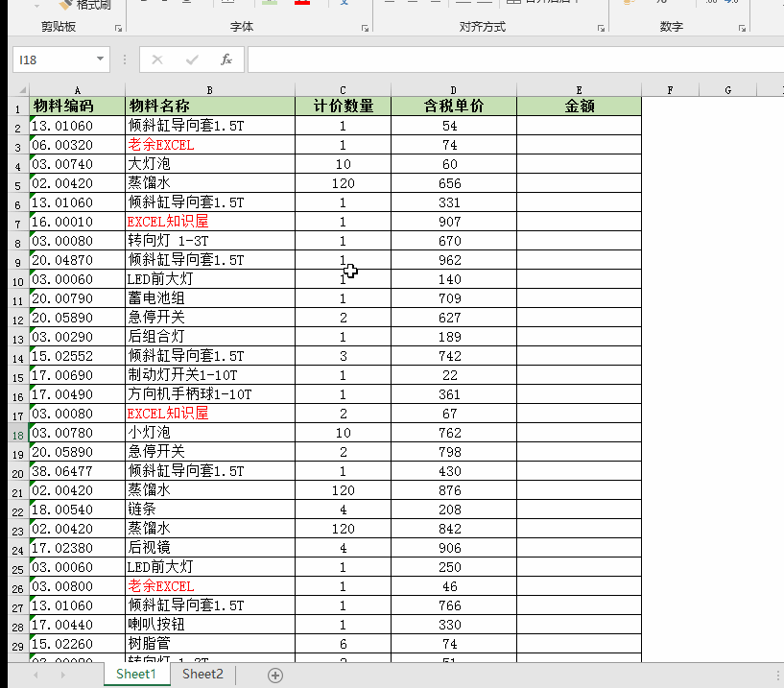Screen dimensions: 784x688
Task: Select the red 老余EXCEL cell in row 3
Action: click(x=210, y=145)
